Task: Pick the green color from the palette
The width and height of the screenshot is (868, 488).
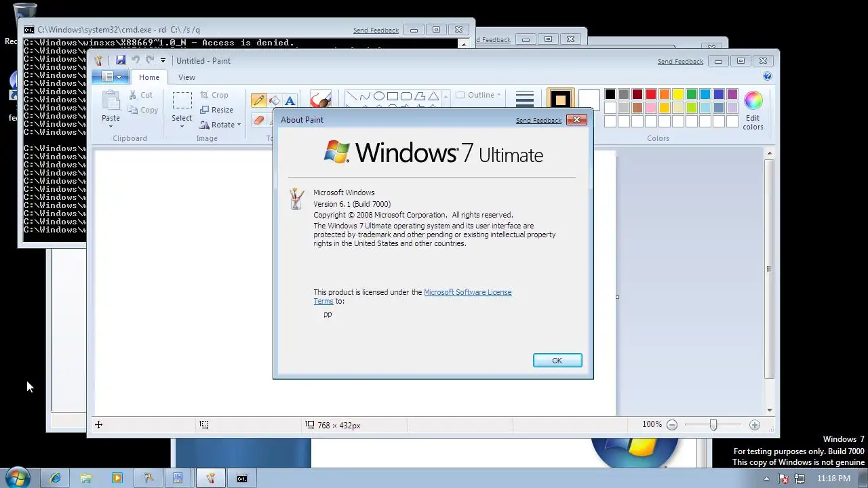Action: point(692,95)
